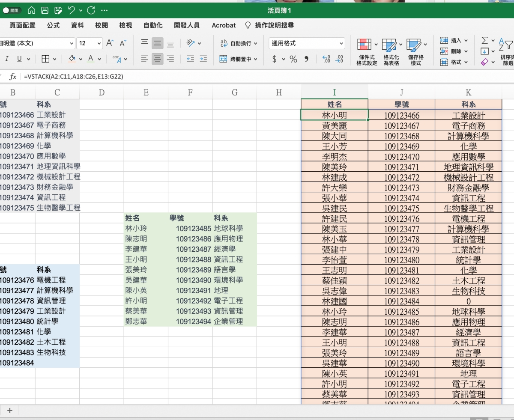Viewport: 514px width, 420px height.
Task: Click the AutoSum sigma icon
Action: tap(484, 41)
